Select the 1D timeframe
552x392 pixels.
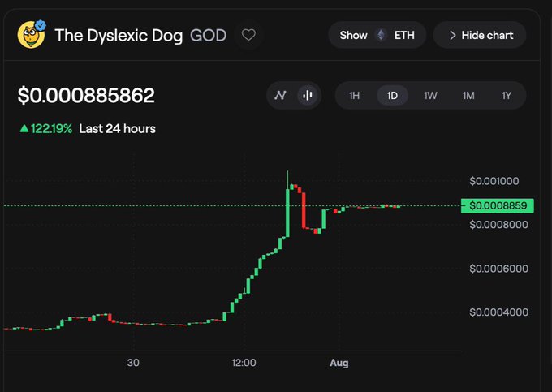tap(392, 96)
